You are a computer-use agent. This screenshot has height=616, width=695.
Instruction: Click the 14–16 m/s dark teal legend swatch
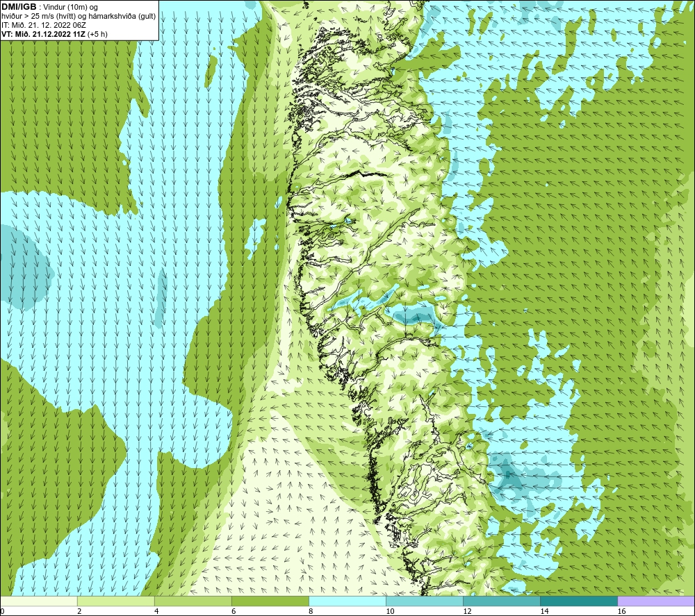[x=579, y=601]
